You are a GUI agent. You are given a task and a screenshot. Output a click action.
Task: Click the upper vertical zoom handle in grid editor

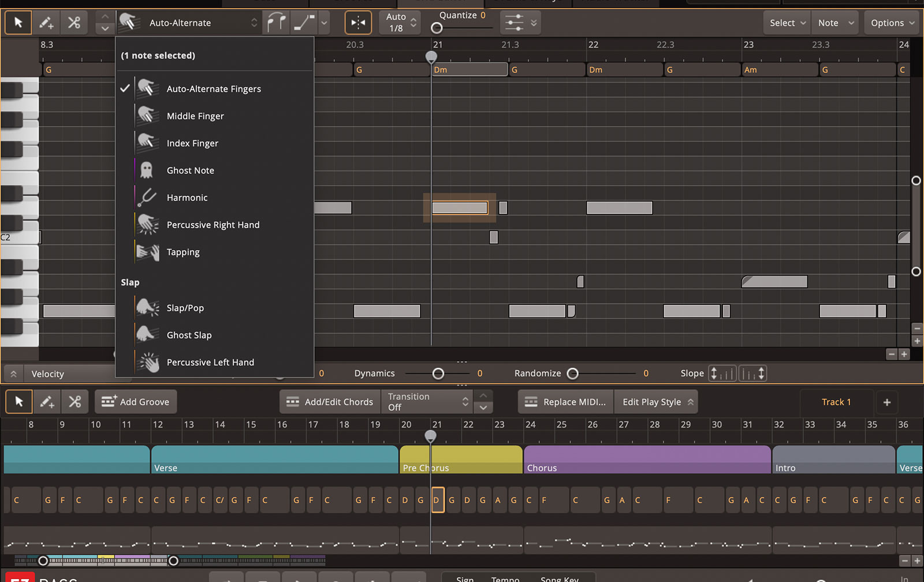coord(916,181)
